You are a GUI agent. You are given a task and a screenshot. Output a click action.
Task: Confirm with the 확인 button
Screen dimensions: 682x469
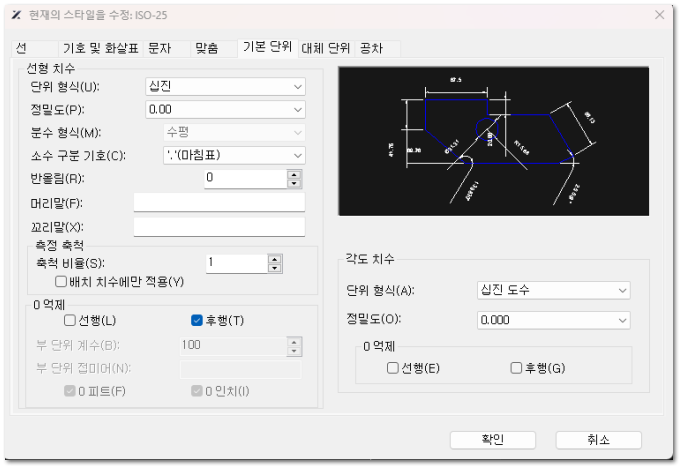(493, 440)
